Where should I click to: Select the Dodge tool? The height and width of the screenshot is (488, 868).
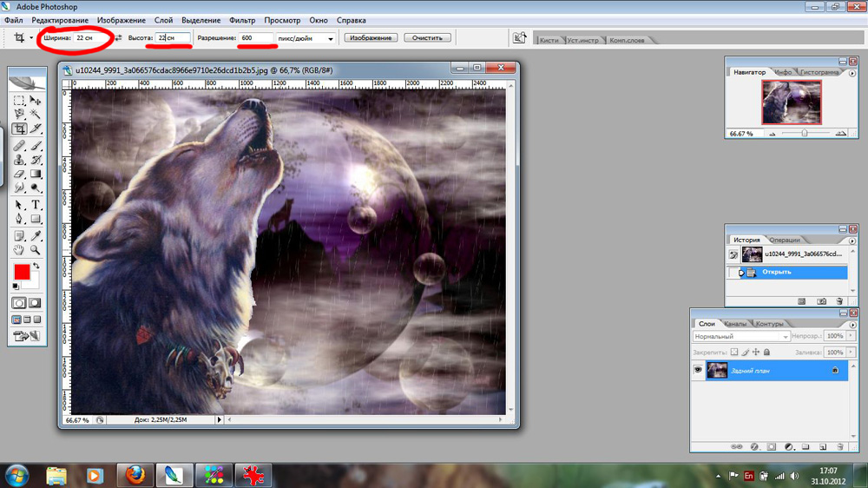(x=36, y=188)
